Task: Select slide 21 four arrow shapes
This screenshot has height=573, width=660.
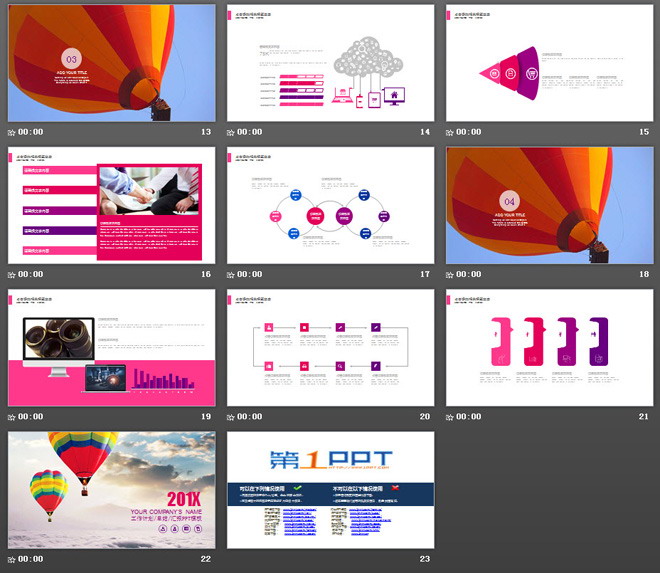Action: pos(550,348)
